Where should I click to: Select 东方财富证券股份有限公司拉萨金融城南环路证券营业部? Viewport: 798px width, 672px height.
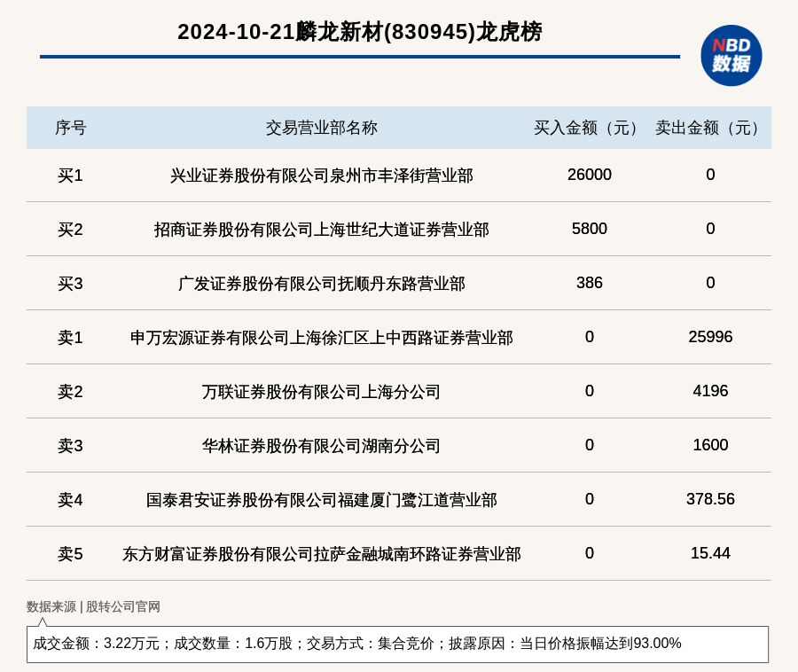(321, 554)
